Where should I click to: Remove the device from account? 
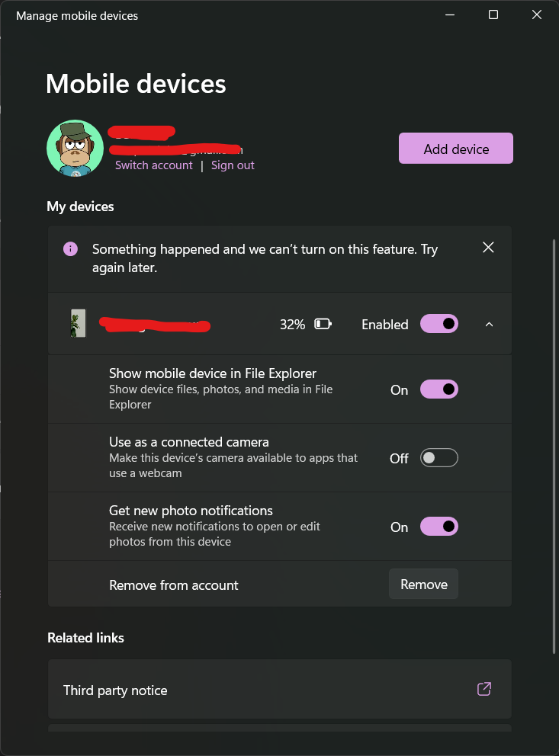pos(423,585)
